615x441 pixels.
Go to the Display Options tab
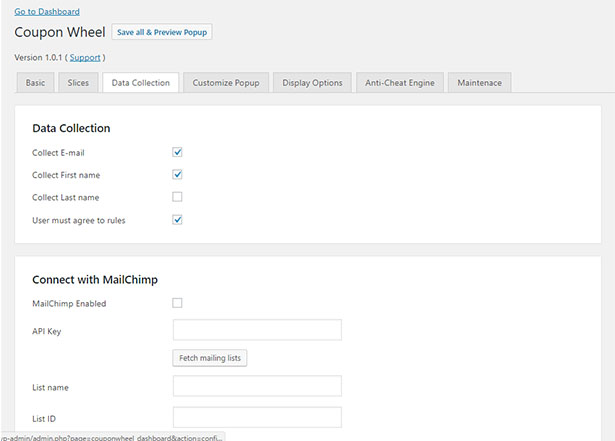(312, 83)
